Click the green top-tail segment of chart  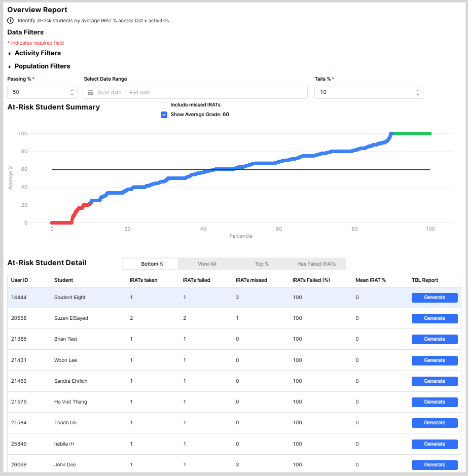coord(412,133)
